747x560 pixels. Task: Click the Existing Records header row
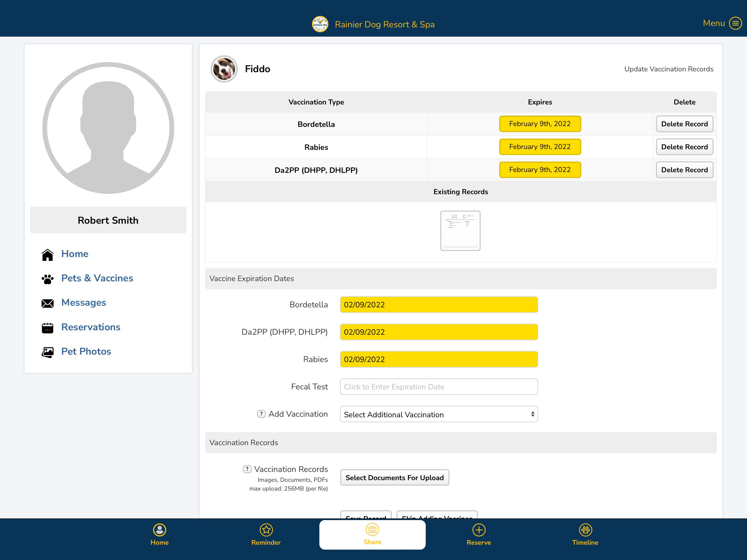[x=461, y=192]
